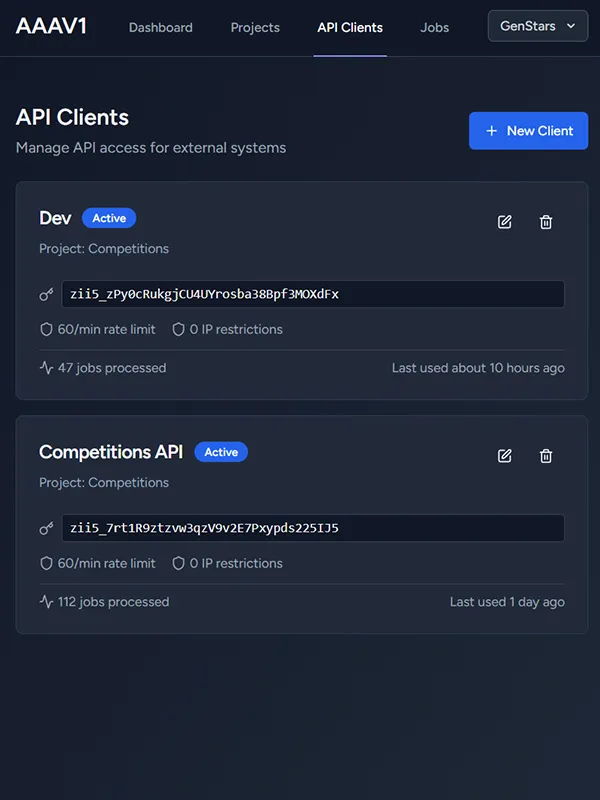
Task: Click Dev client's IP restrictions shield icon
Action: pos(179,329)
